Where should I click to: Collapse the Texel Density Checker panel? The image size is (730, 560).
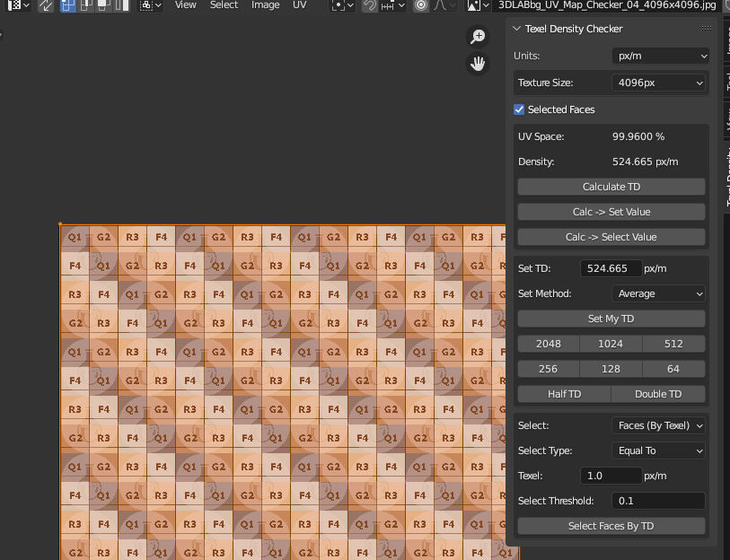(517, 29)
